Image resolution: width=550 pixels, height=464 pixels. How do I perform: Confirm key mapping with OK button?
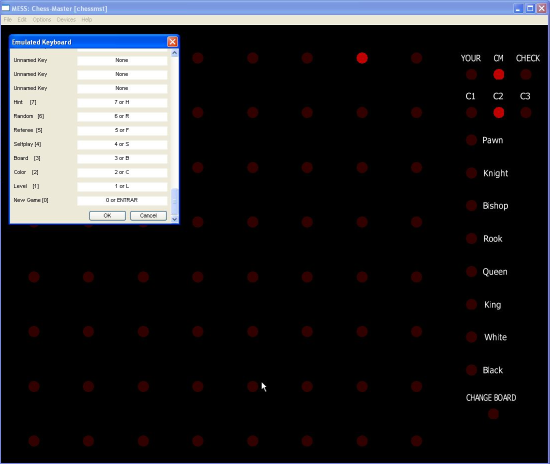click(107, 216)
